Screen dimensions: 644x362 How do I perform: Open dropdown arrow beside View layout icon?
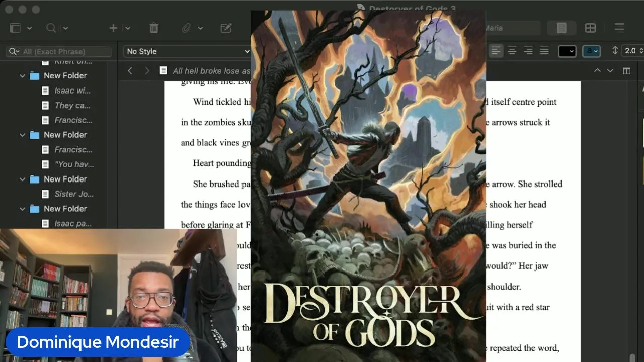click(x=30, y=28)
